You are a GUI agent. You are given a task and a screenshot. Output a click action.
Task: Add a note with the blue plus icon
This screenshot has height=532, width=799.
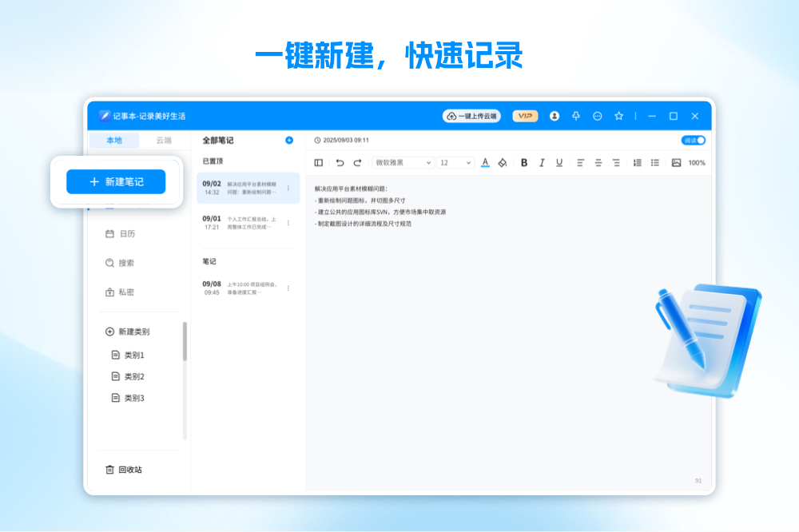[289, 140]
